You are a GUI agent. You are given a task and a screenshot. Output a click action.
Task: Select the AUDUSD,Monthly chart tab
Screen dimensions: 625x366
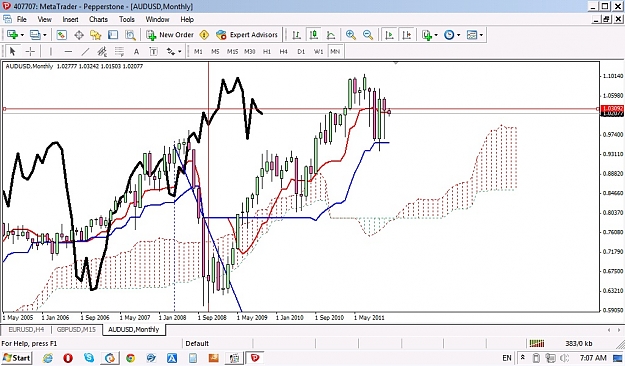pos(134,329)
